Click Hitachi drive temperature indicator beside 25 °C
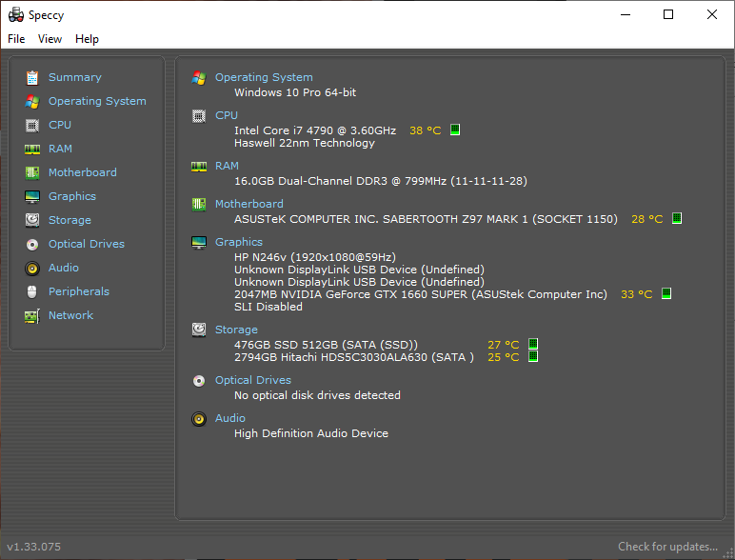Image resolution: width=735 pixels, height=560 pixels. point(533,356)
